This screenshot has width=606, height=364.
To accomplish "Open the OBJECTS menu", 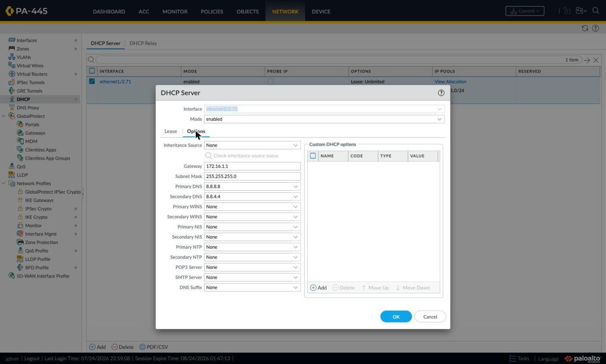I will click(x=247, y=11).
